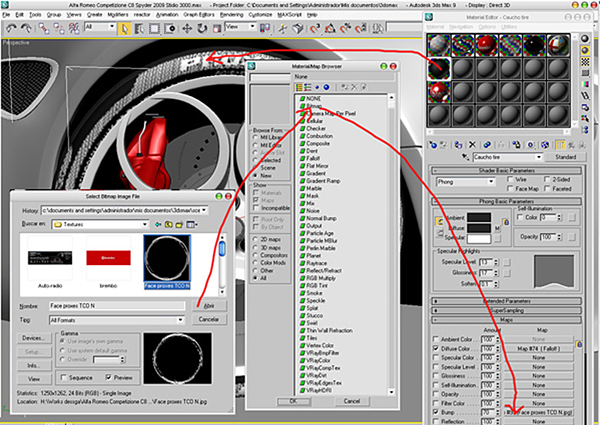The width and height of the screenshot is (600, 425).
Task: Click Put to Library icon in Material Editor
Action: click(516, 145)
